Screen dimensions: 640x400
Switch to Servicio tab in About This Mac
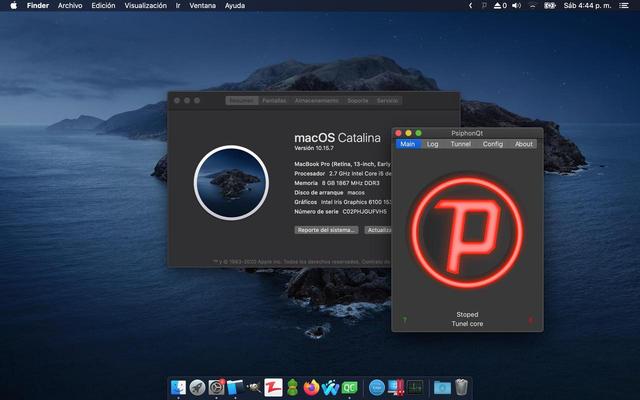point(387,100)
